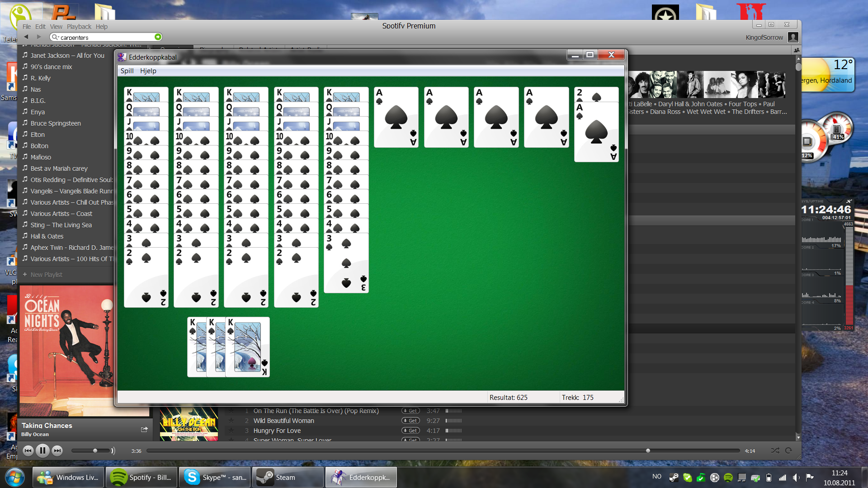This screenshot has width=868, height=488.
Task: Toggle repeat in Spotify
Action: click(x=788, y=450)
